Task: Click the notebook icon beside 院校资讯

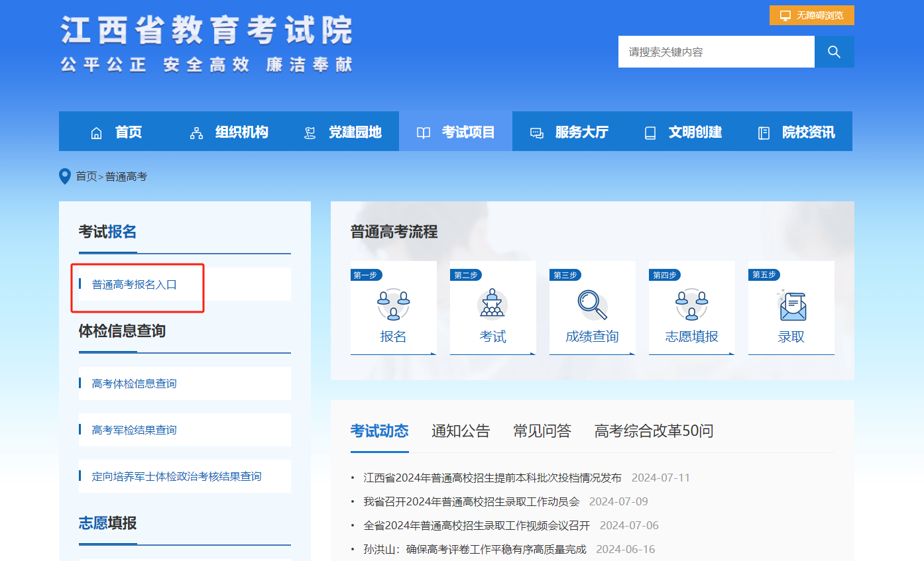Action: [764, 133]
